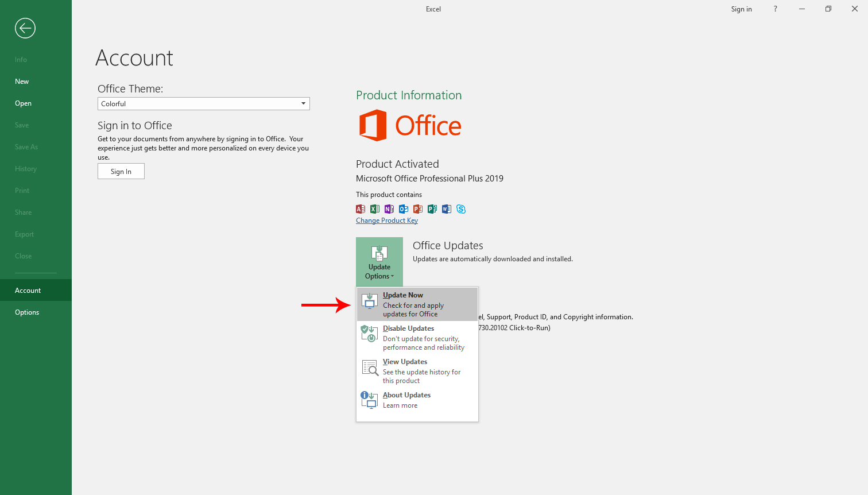Viewport: 868px width, 495px height.
Task: Select Disable Updates menu entry
Action: point(417,338)
